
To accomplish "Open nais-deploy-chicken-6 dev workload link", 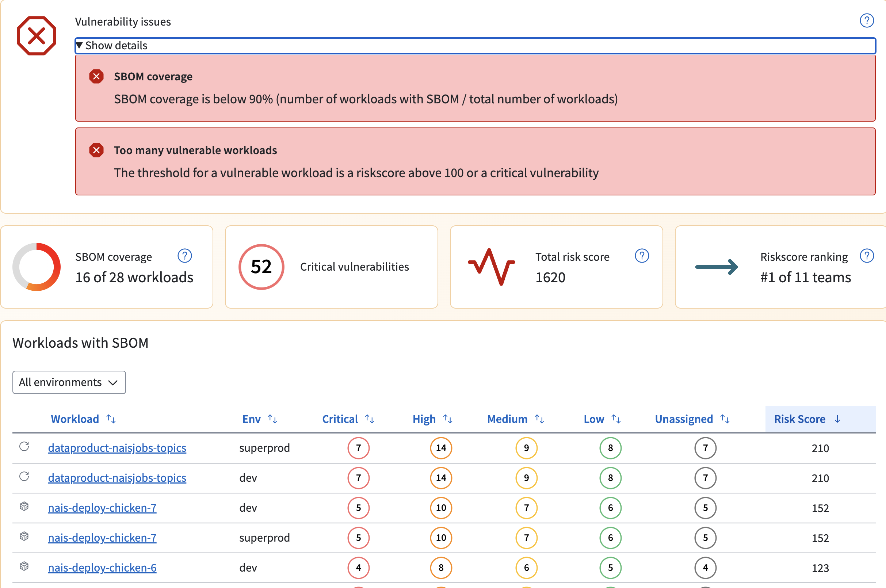I will coord(102,568).
